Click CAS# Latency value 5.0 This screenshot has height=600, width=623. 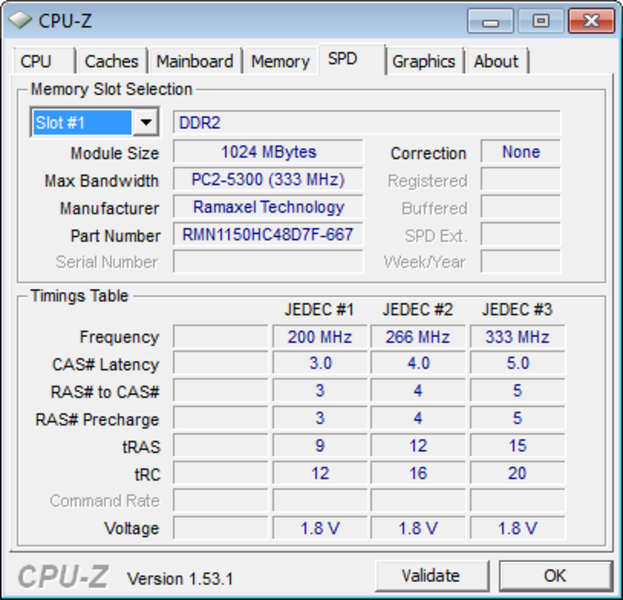coord(517,363)
